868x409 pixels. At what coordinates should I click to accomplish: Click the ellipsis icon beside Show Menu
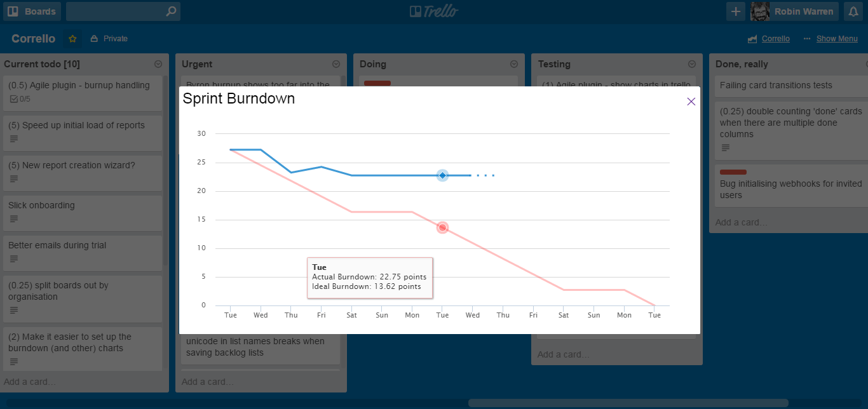coord(807,39)
